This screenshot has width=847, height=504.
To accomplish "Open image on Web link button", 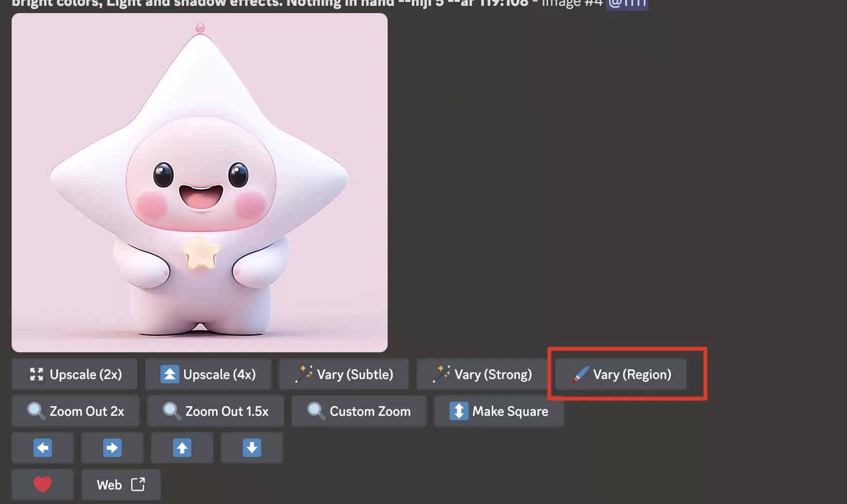I will point(121,484).
